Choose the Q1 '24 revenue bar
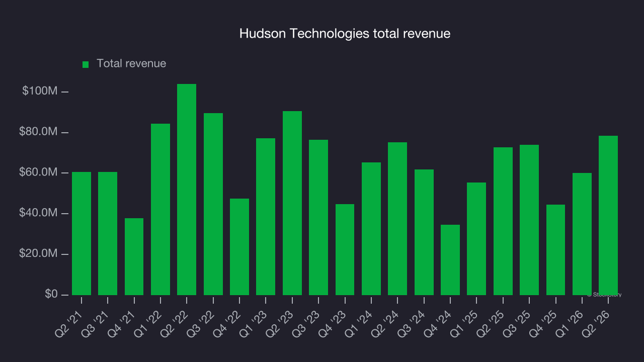 (x=371, y=229)
